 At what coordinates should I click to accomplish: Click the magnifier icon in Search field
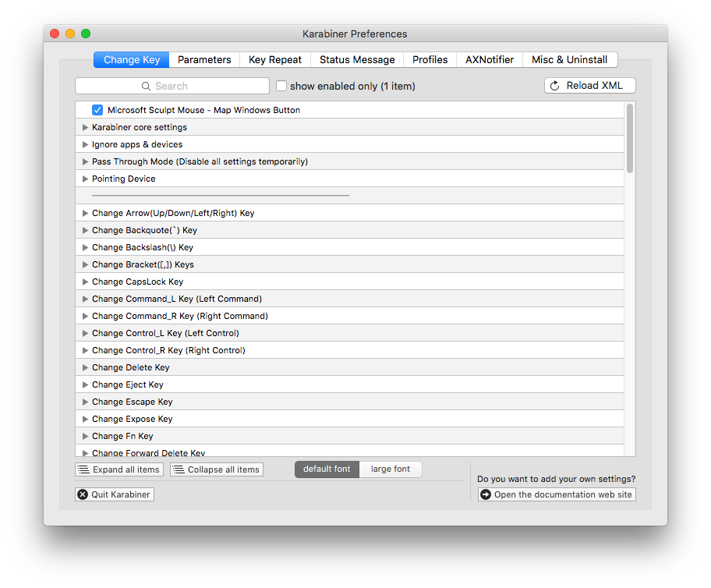(146, 87)
